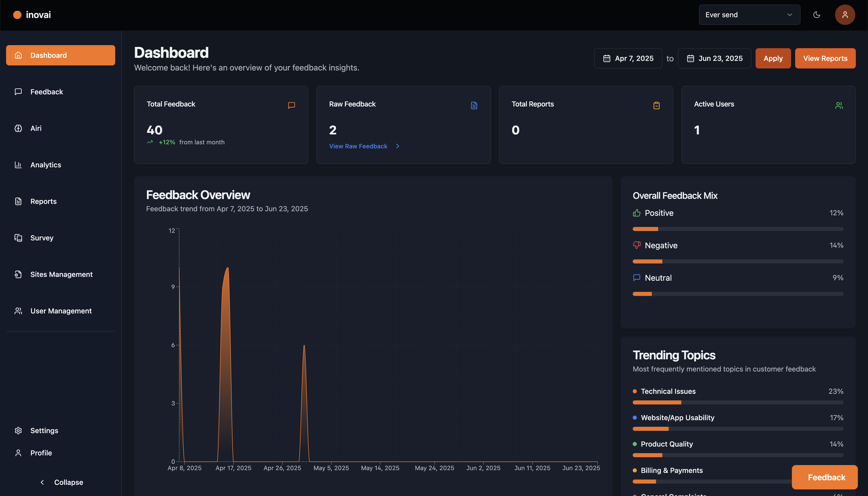
Task: Open the Airi sidebar item
Action: 36,128
